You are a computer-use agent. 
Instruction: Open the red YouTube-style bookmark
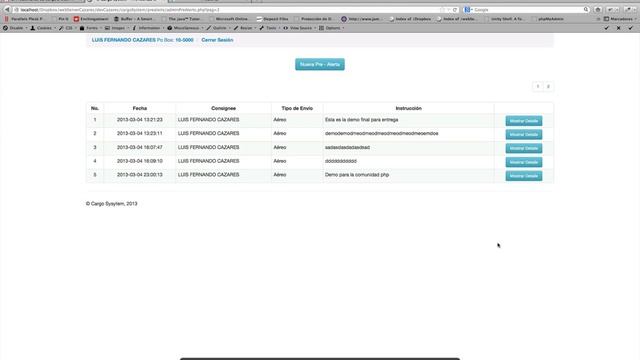click(x=91, y=19)
